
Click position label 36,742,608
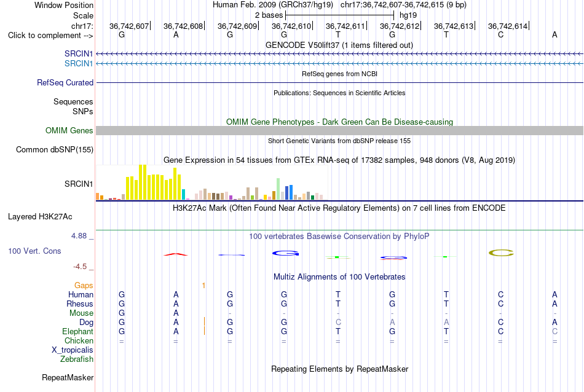pos(183,26)
